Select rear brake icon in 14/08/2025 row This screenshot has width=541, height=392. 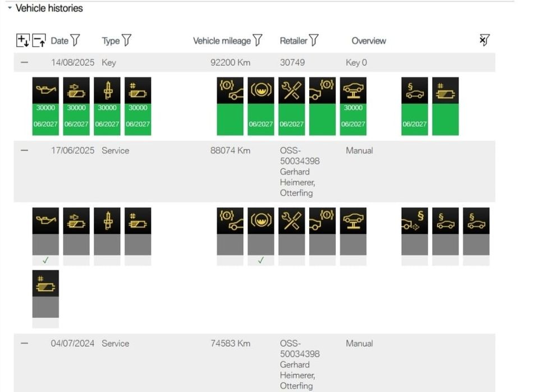[322, 90]
